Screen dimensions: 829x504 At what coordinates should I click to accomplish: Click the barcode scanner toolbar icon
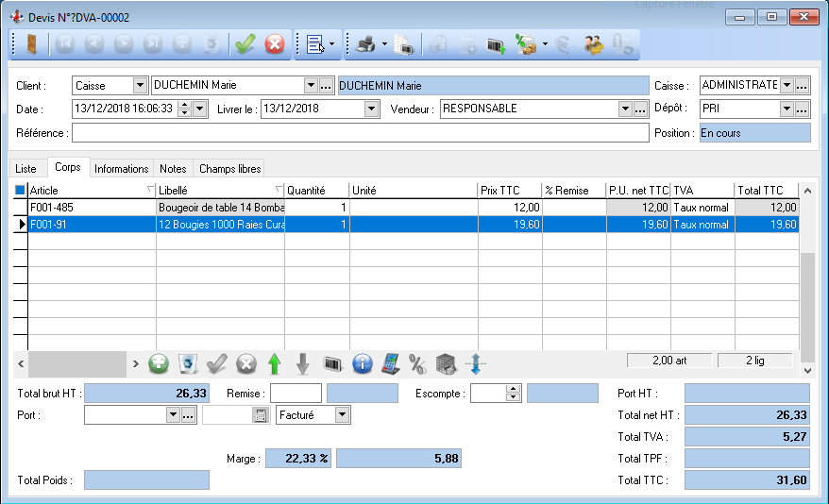tap(496, 45)
